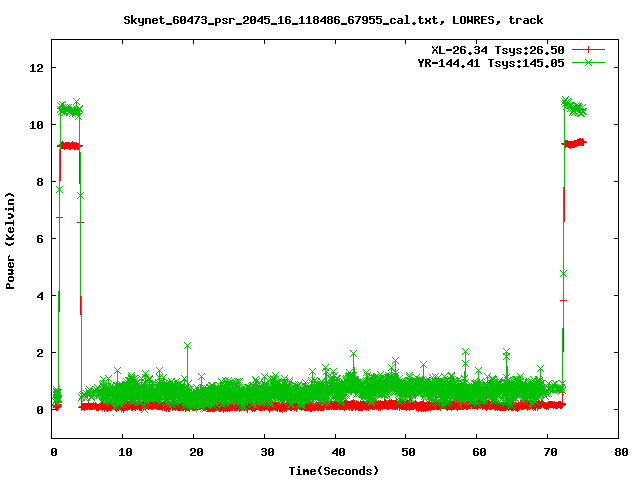Click the x-axis tick label 20
The image size is (640, 480).
pyautogui.click(x=196, y=452)
